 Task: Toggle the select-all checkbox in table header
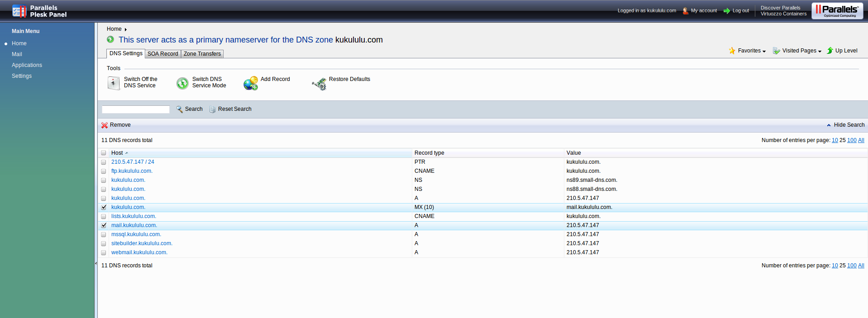point(104,153)
